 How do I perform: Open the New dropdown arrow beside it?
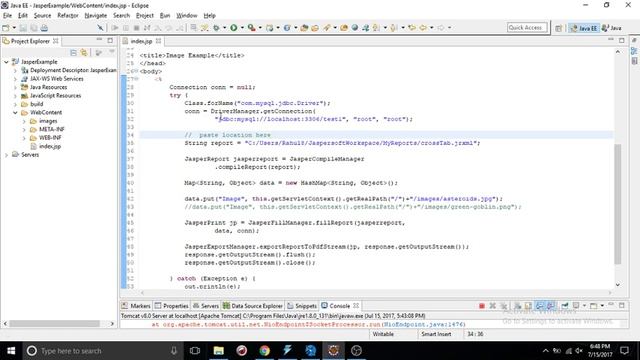click(x=14, y=28)
